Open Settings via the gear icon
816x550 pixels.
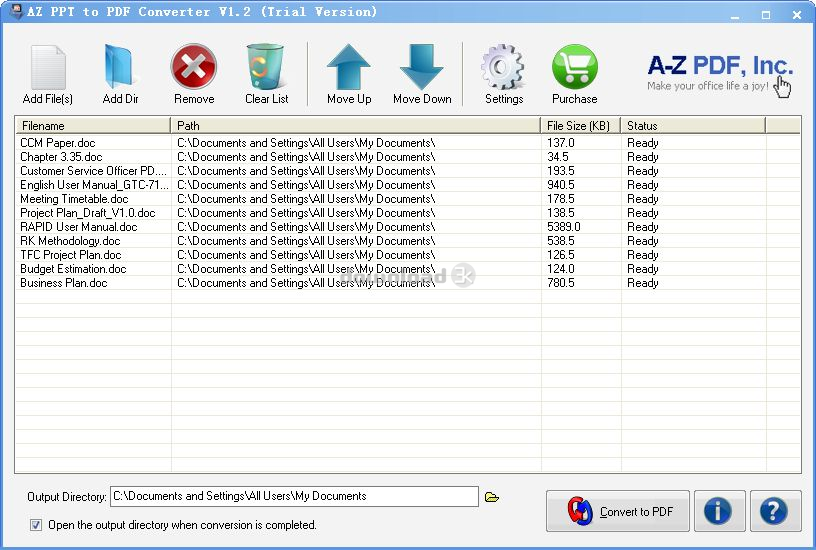coord(503,67)
